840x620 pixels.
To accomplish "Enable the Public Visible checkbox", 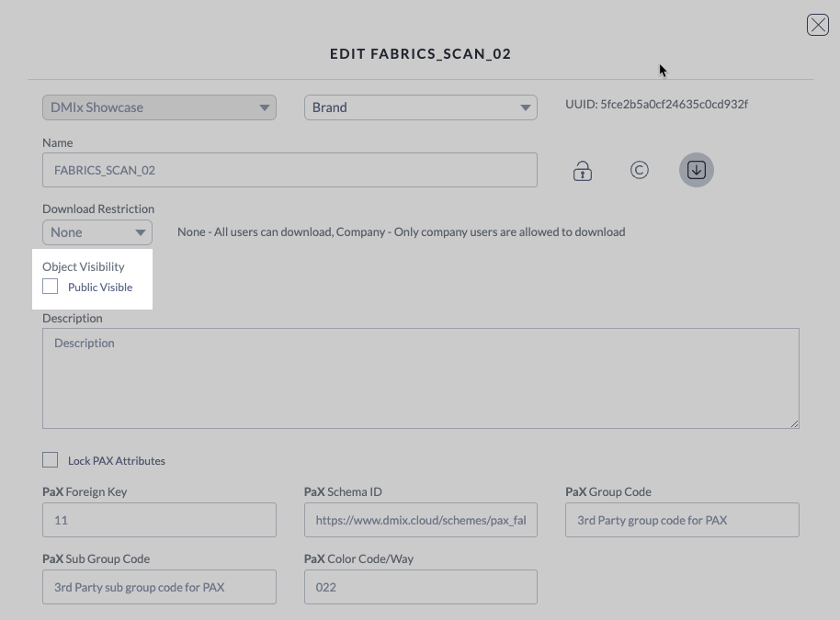I will [50, 287].
